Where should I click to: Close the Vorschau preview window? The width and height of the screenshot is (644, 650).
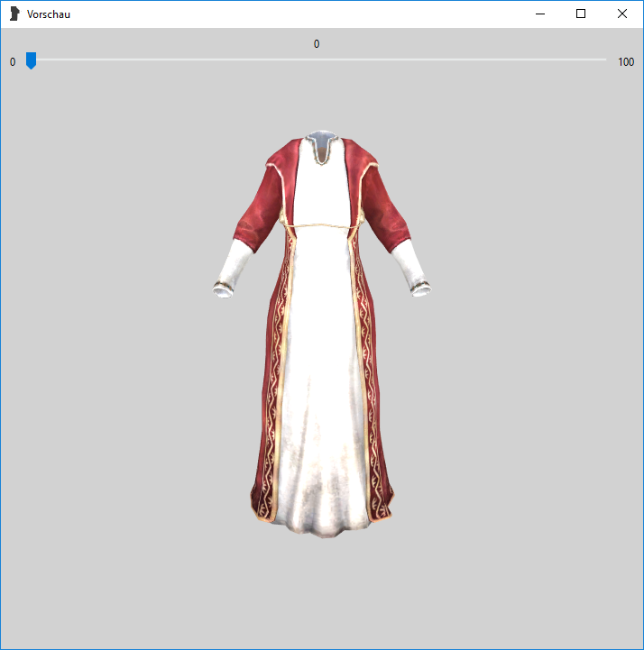pyautogui.click(x=622, y=14)
